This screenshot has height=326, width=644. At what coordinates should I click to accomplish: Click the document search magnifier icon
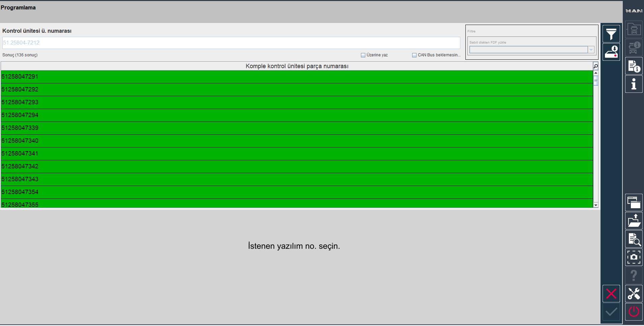(634, 239)
